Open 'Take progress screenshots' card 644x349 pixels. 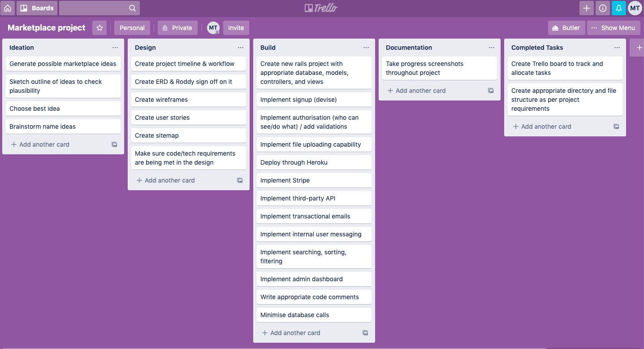pyautogui.click(x=440, y=68)
